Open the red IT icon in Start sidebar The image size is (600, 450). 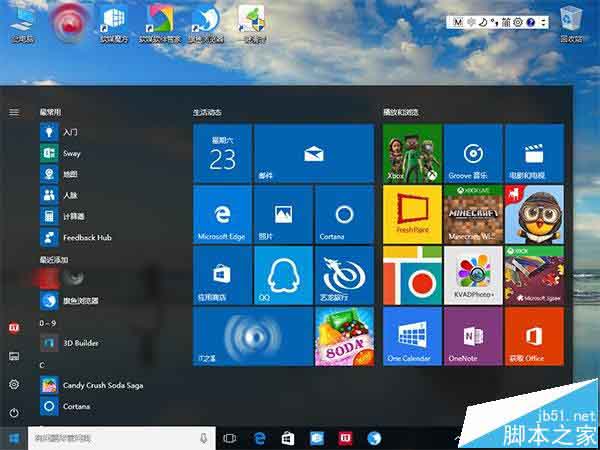tap(14, 328)
